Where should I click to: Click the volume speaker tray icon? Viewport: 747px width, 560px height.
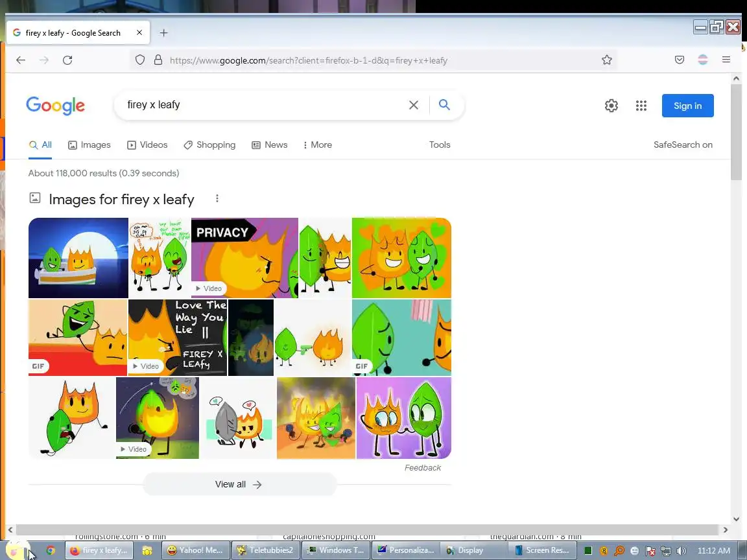tap(682, 551)
